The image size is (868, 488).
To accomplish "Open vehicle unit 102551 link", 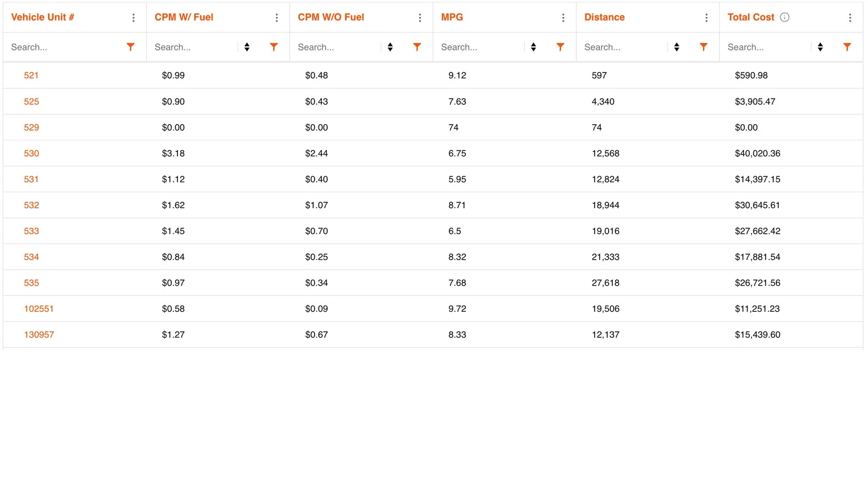I will 39,309.
